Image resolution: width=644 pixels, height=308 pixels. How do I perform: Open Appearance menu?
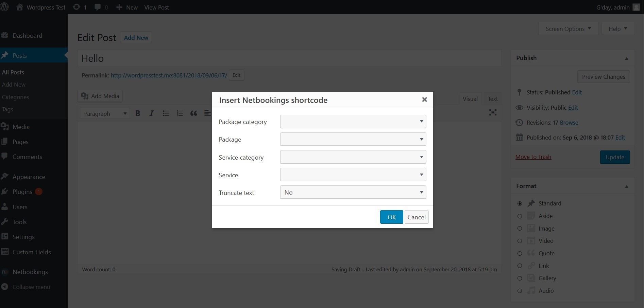tap(29, 177)
